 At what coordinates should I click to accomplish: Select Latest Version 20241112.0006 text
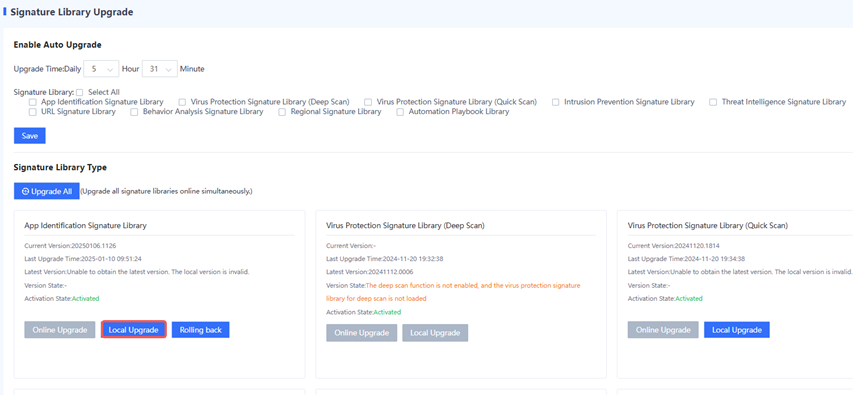pos(369,272)
